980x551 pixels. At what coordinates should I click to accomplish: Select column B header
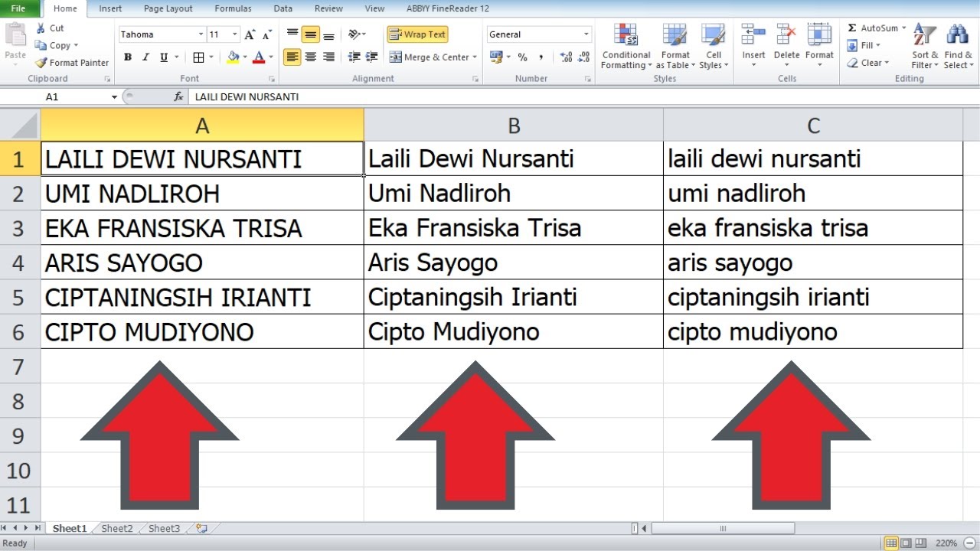click(514, 126)
